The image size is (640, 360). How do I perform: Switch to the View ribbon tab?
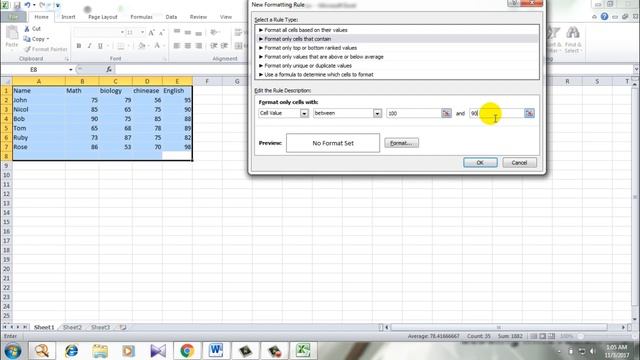coord(226,17)
